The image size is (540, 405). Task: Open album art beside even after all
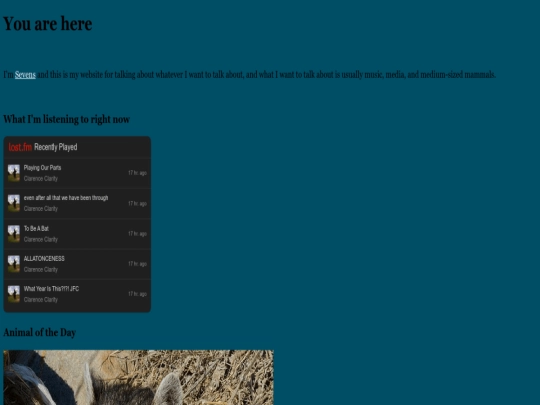14,203
